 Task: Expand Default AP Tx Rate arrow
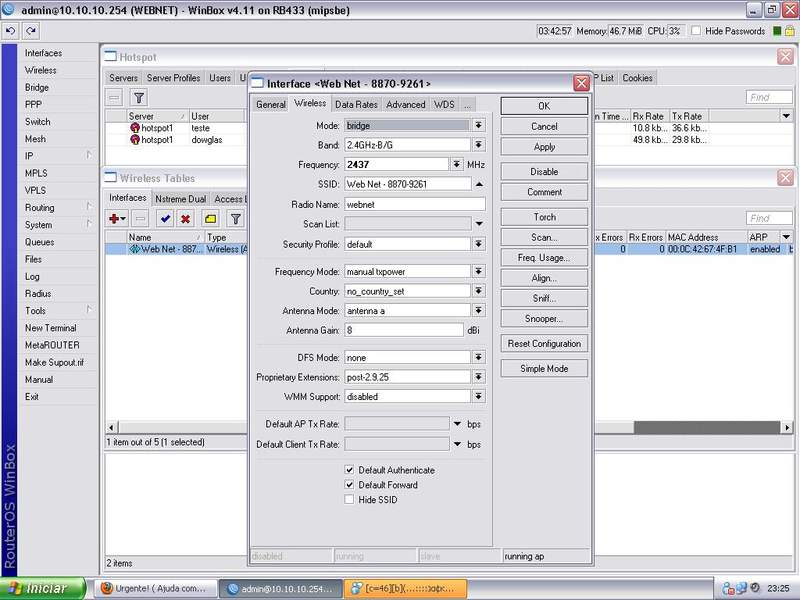click(457, 424)
